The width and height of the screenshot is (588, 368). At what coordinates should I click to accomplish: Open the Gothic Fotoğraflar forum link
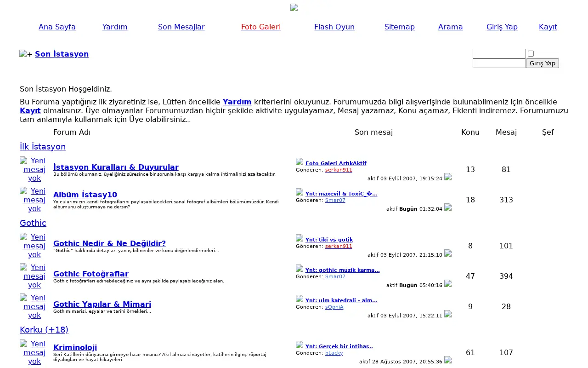point(91,274)
